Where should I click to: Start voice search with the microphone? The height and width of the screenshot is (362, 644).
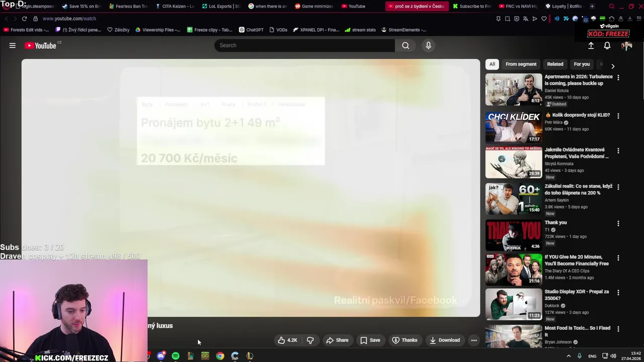point(429,45)
